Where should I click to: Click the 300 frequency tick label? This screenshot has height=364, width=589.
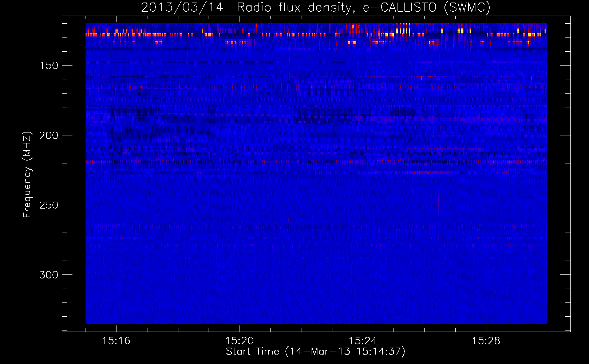point(49,275)
